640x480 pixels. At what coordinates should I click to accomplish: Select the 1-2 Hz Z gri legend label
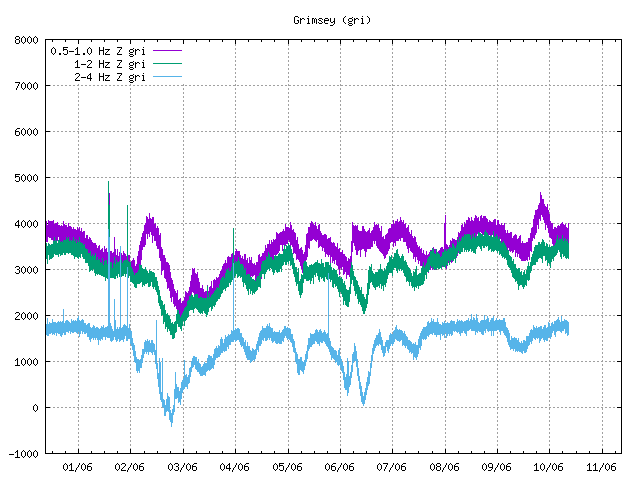tap(109, 64)
